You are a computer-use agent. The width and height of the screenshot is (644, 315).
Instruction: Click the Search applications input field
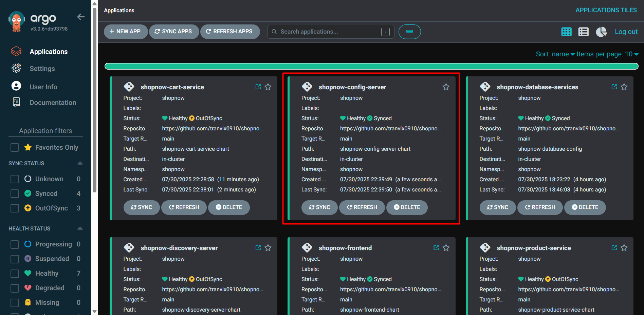click(326, 32)
